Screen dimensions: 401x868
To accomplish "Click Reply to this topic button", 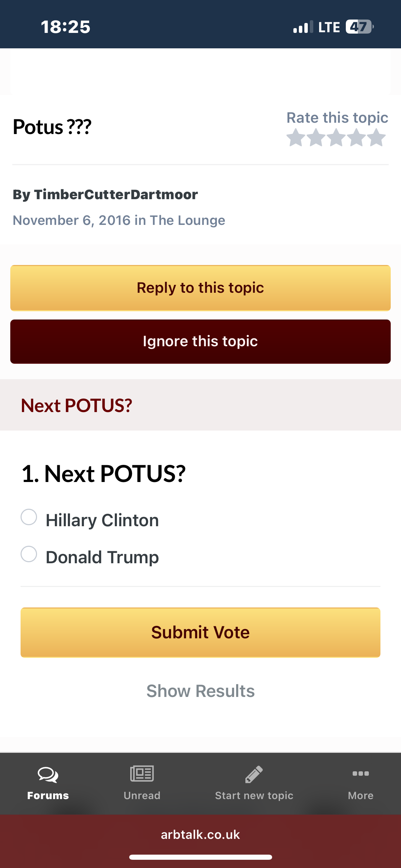I will pyautogui.click(x=200, y=288).
